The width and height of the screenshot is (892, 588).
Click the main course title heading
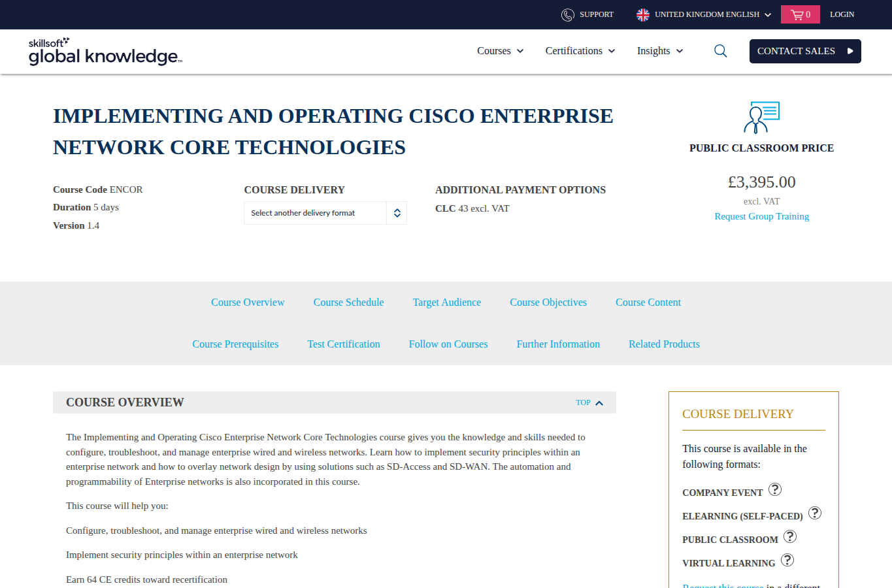pyautogui.click(x=333, y=131)
